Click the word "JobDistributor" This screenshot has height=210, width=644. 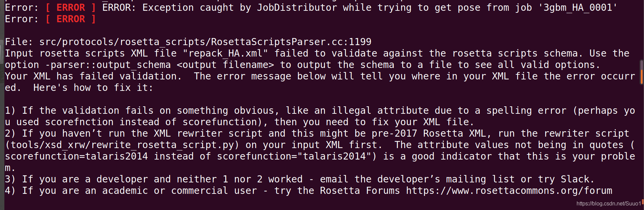click(x=297, y=8)
